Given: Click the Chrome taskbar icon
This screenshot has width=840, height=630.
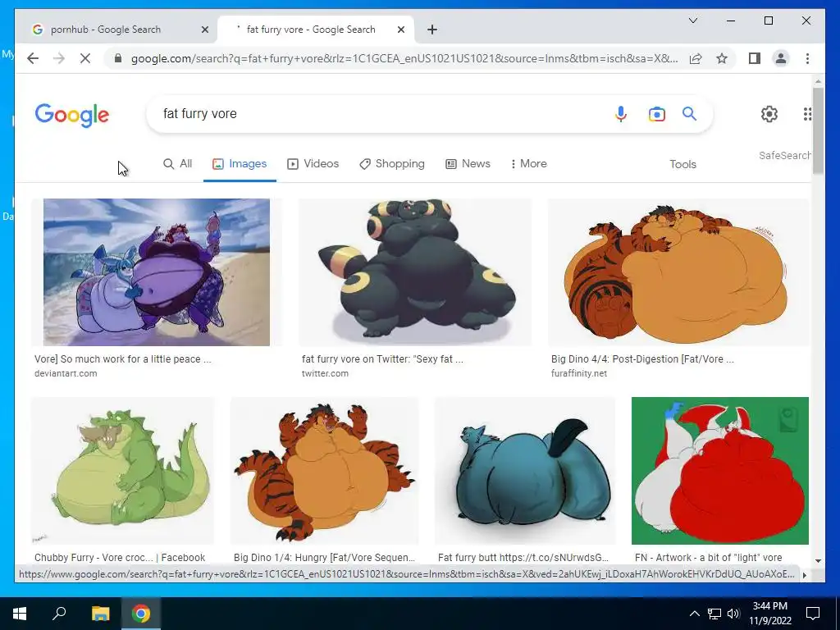Looking at the screenshot, I should coord(141,614).
